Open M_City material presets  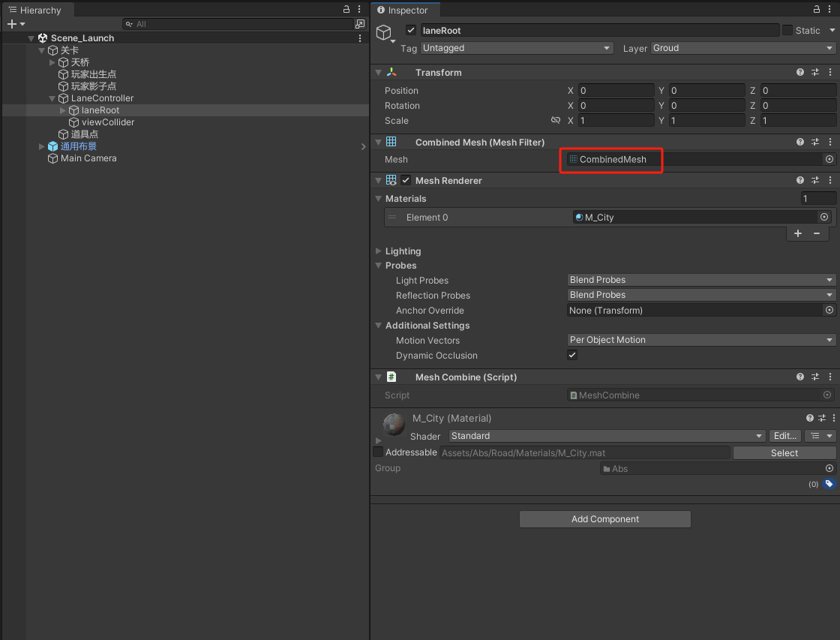822,418
